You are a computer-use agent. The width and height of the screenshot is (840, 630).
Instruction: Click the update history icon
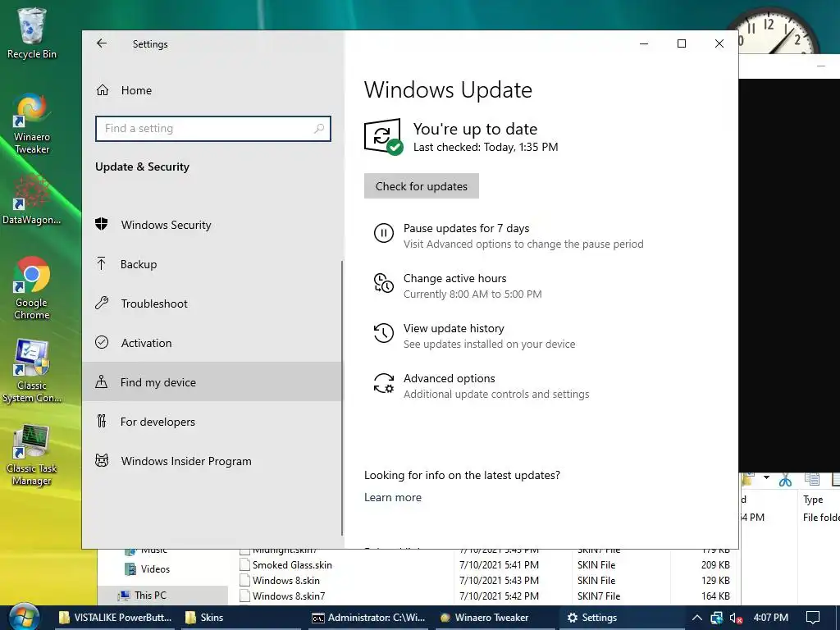click(x=384, y=333)
